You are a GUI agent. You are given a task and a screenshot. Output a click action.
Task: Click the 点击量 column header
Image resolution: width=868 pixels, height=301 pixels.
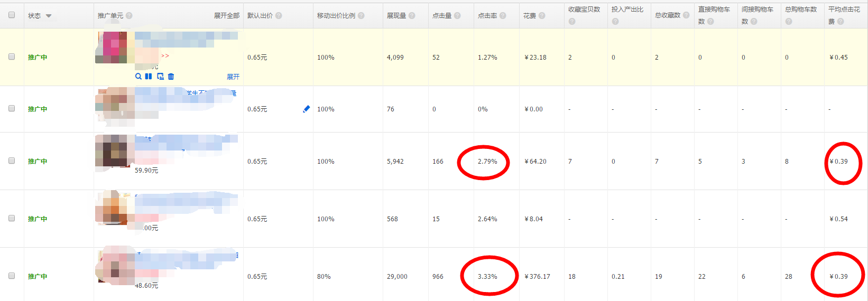pyautogui.click(x=442, y=16)
